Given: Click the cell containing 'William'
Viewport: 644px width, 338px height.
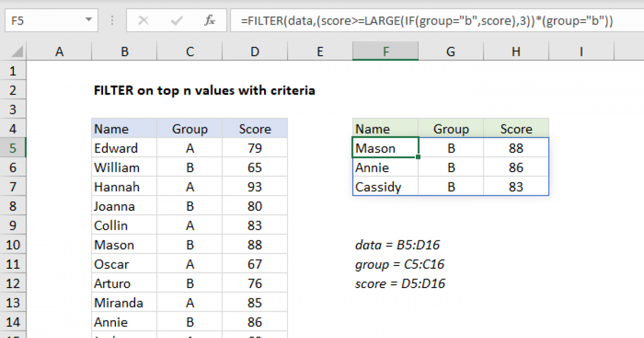Looking at the screenshot, I should point(125,167).
